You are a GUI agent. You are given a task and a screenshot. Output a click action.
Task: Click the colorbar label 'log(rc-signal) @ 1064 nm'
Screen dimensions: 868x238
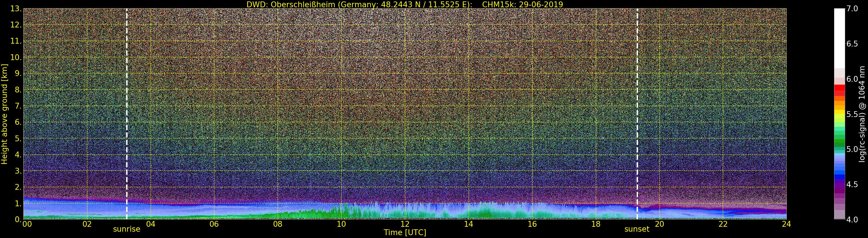[862, 114]
